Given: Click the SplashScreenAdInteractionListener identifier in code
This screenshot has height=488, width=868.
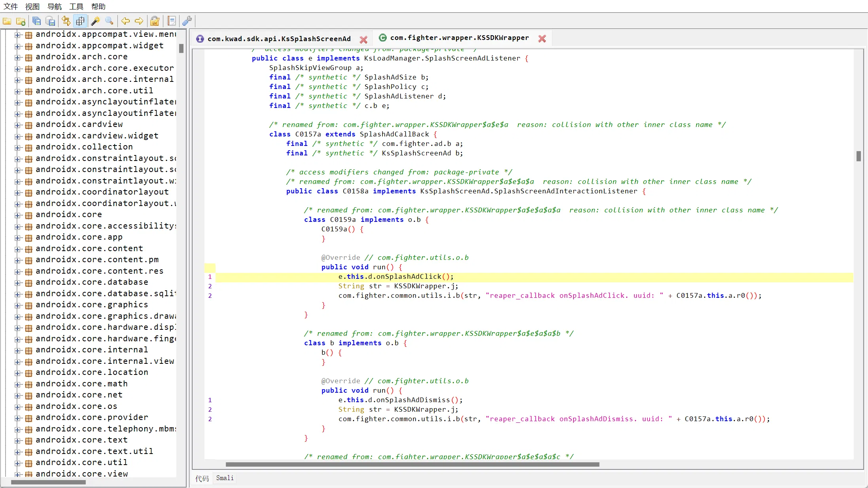Looking at the screenshot, I should click(565, 191).
